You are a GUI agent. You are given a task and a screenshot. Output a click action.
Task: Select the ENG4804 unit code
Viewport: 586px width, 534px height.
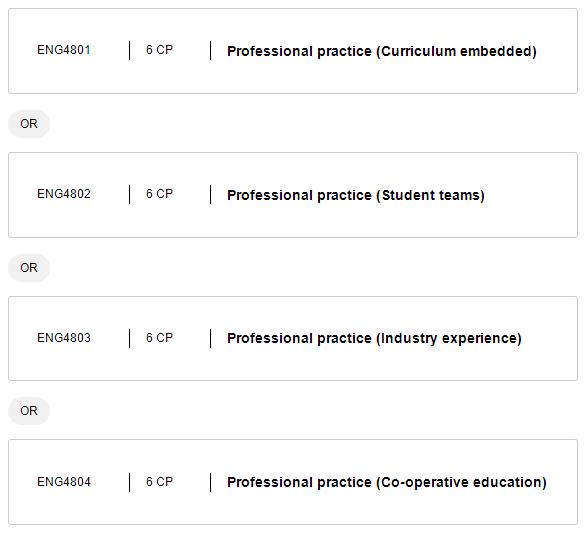pyautogui.click(x=64, y=481)
